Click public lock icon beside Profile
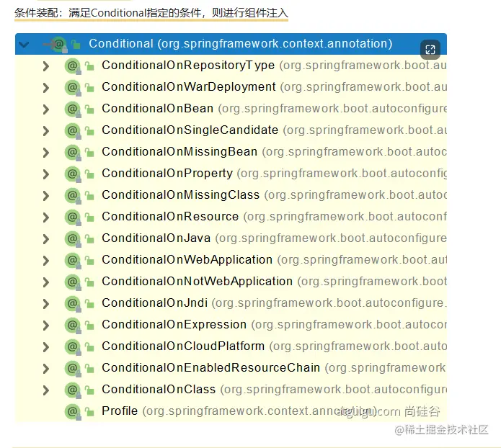Viewport: 501px width, 448px height. coord(89,412)
